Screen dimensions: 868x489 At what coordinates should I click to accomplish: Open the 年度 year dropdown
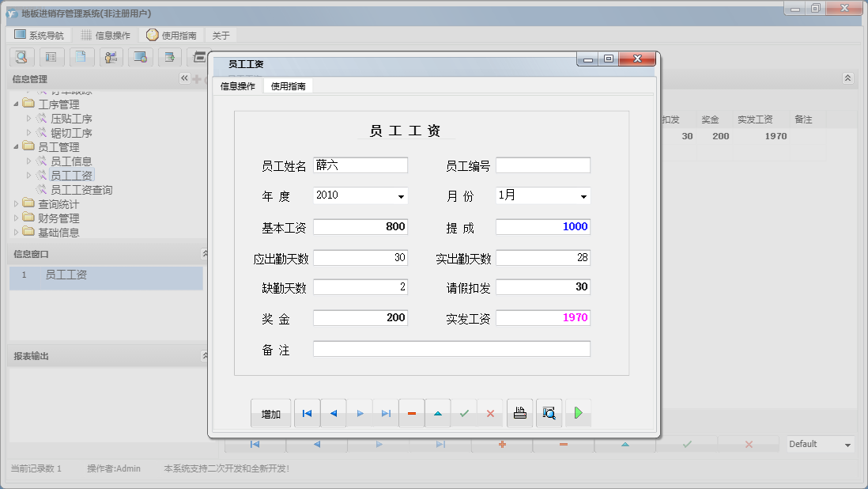[x=401, y=196]
